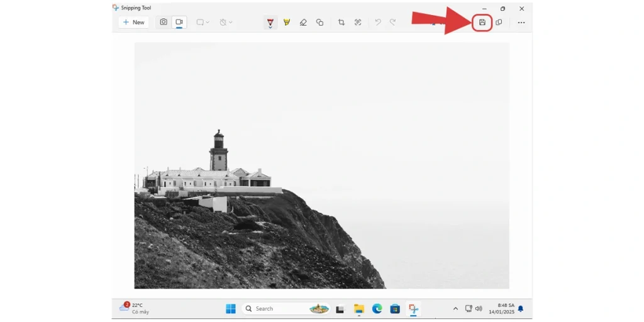Click the Text actions icon
This screenshot has height=322, width=644.
(358, 23)
